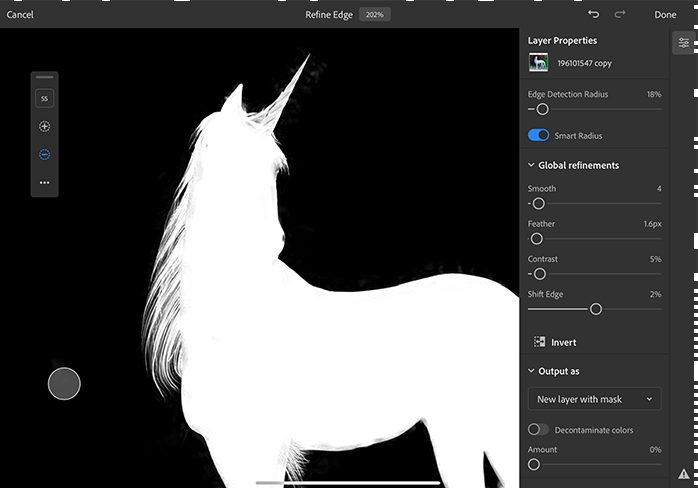The height and width of the screenshot is (488, 698).
Task: Collapse the Global refinements section
Action: pos(531,165)
